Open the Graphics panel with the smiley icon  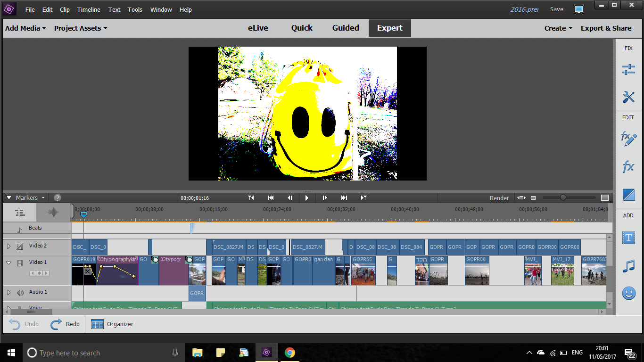(628, 293)
